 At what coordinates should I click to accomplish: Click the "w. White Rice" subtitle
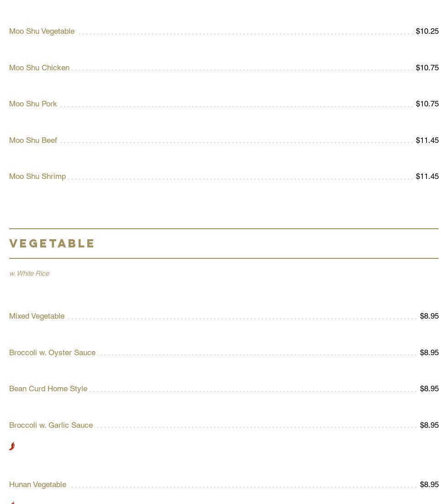click(x=29, y=273)
